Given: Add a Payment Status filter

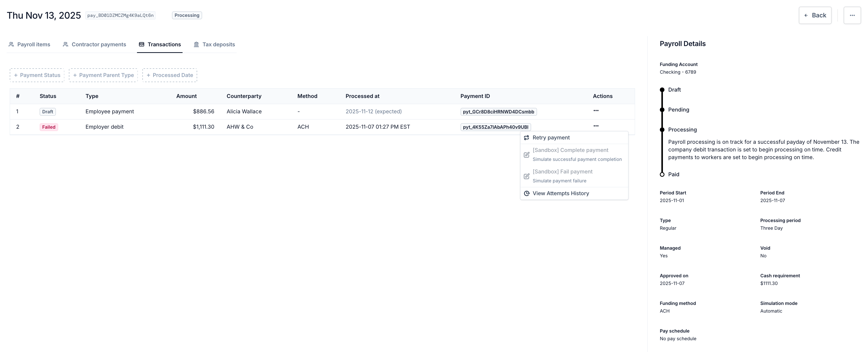Looking at the screenshot, I should [37, 75].
